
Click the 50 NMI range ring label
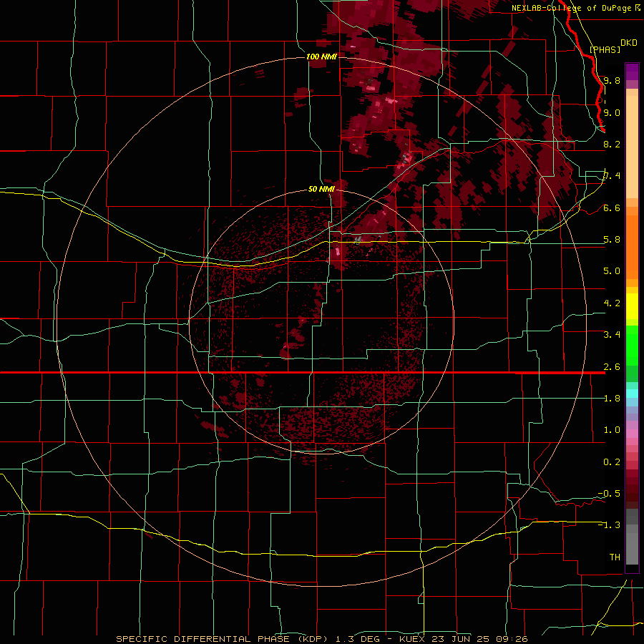point(321,190)
